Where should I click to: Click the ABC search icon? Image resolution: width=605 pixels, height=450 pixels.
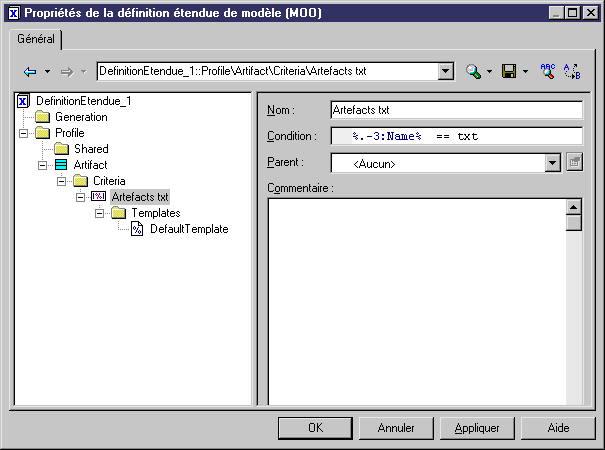click(x=547, y=72)
